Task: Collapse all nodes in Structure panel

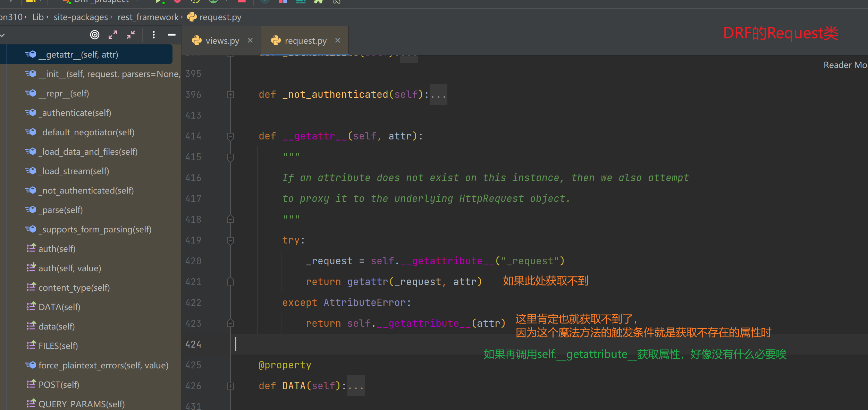Action: pyautogui.click(x=131, y=35)
